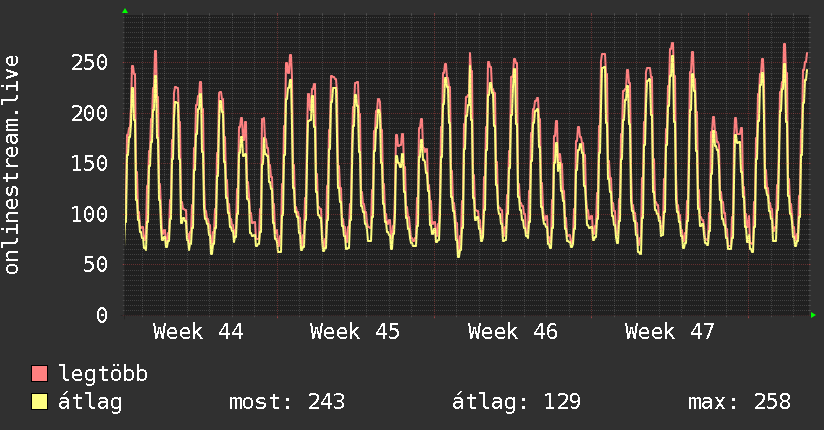Click the green arrow at x-axis end

813,315
